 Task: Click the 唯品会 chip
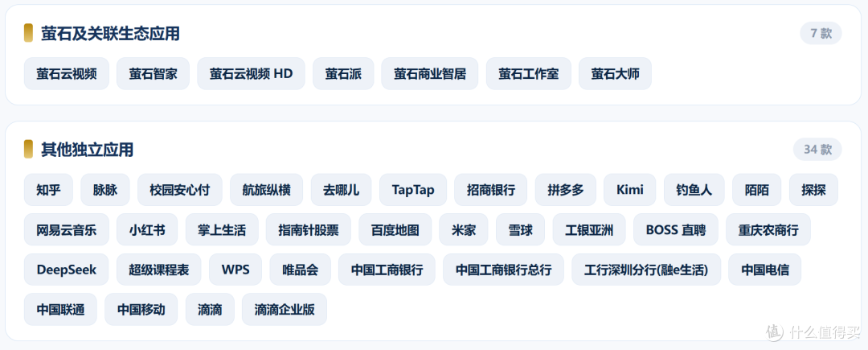coord(300,270)
